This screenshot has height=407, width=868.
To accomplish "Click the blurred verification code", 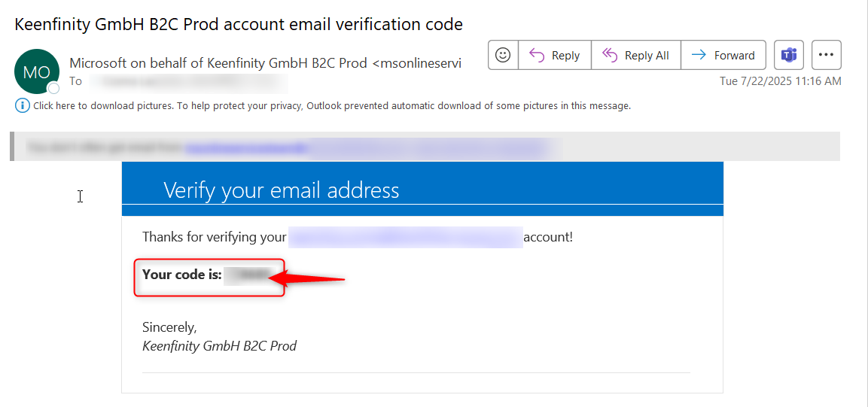I will pos(247,275).
